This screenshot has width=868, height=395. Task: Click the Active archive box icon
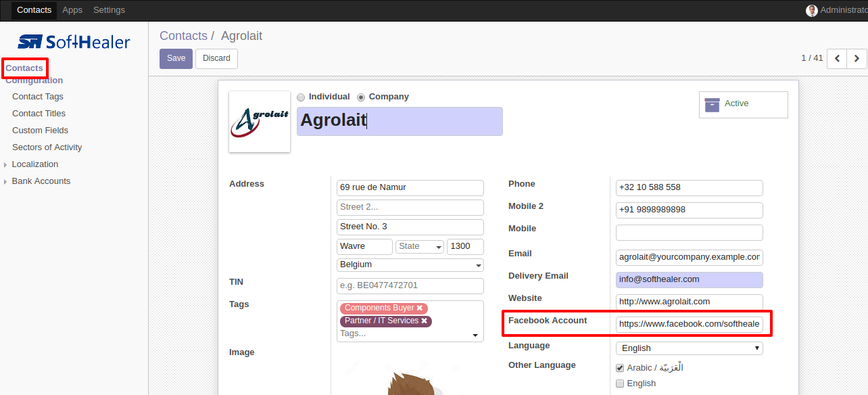pos(712,104)
